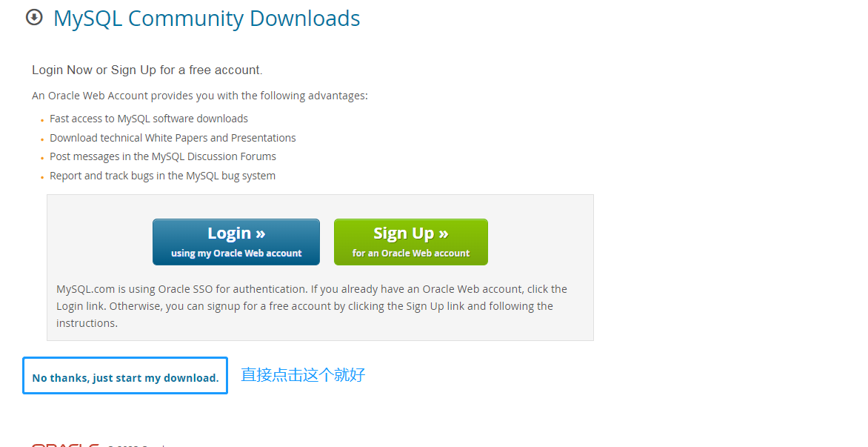The width and height of the screenshot is (868, 447).
Task: Click the blue Chinese annotation text
Action: coord(304,375)
